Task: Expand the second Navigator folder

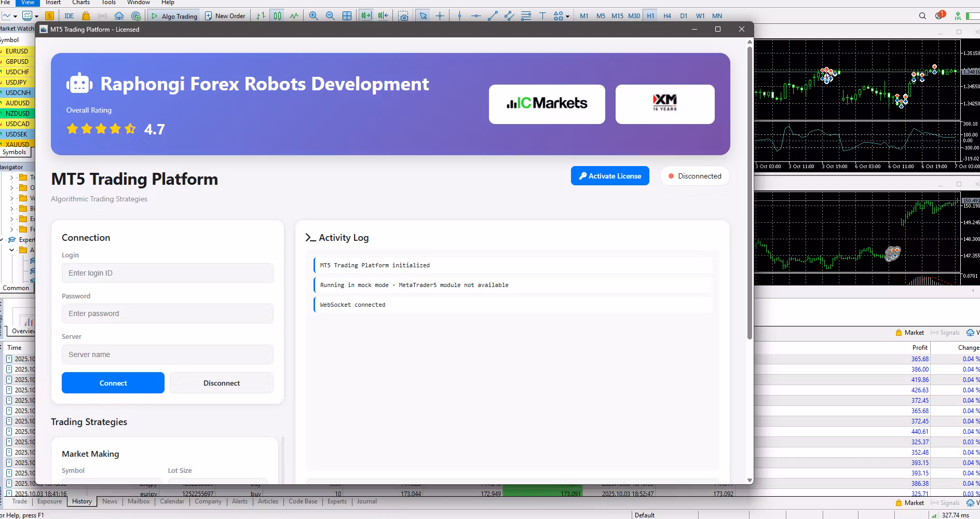Action: [x=12, y=188]
